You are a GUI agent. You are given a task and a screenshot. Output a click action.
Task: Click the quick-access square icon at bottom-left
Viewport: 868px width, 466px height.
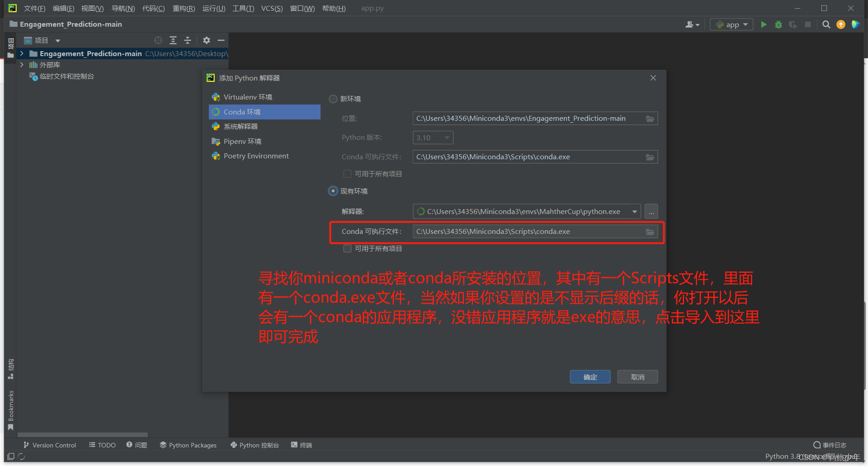(11, 456)
